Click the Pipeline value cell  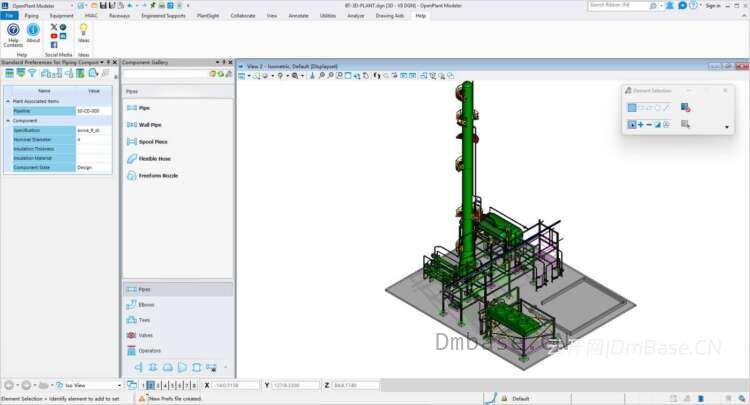click(94, 111)
